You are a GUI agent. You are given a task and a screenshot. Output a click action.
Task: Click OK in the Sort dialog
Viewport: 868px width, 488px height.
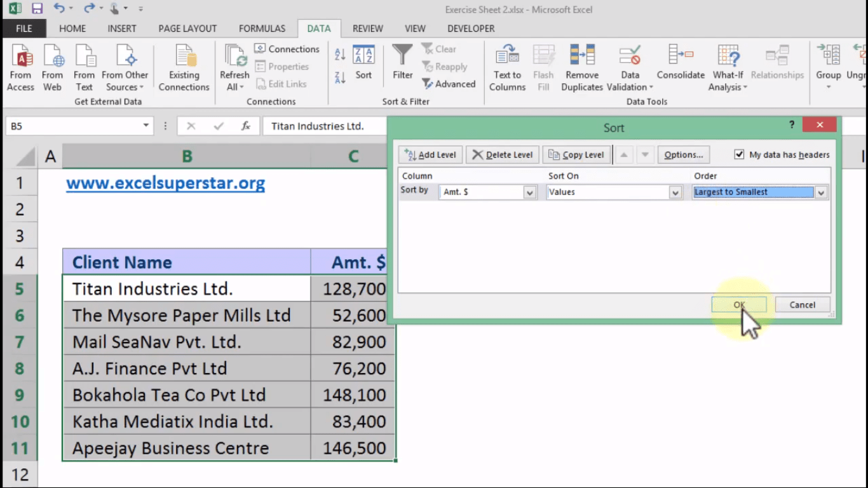click(x=739, y=304)
